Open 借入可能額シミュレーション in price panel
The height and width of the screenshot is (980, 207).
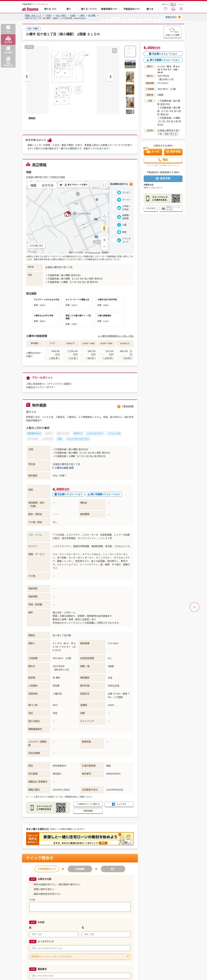(x=163, y=60)
